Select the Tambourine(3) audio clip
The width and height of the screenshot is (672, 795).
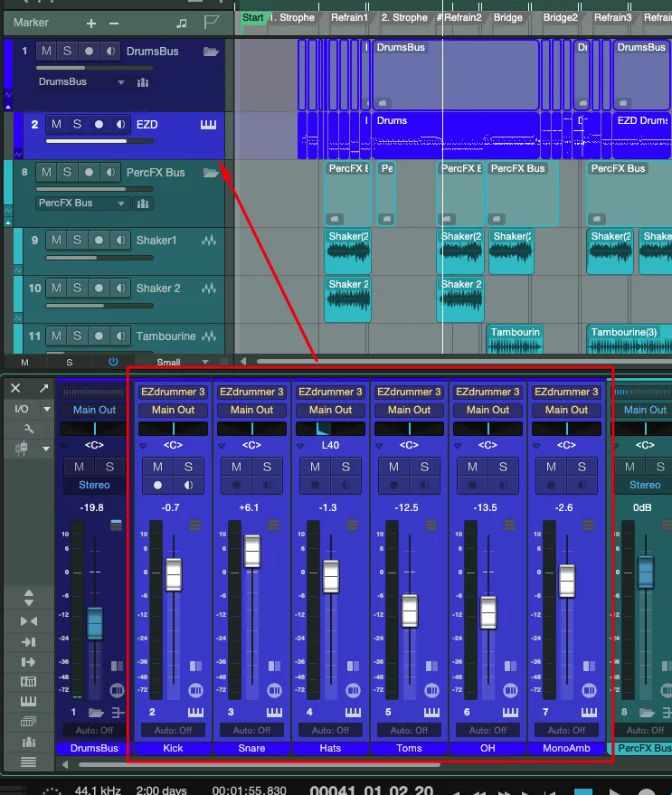(x=629, y=338)
